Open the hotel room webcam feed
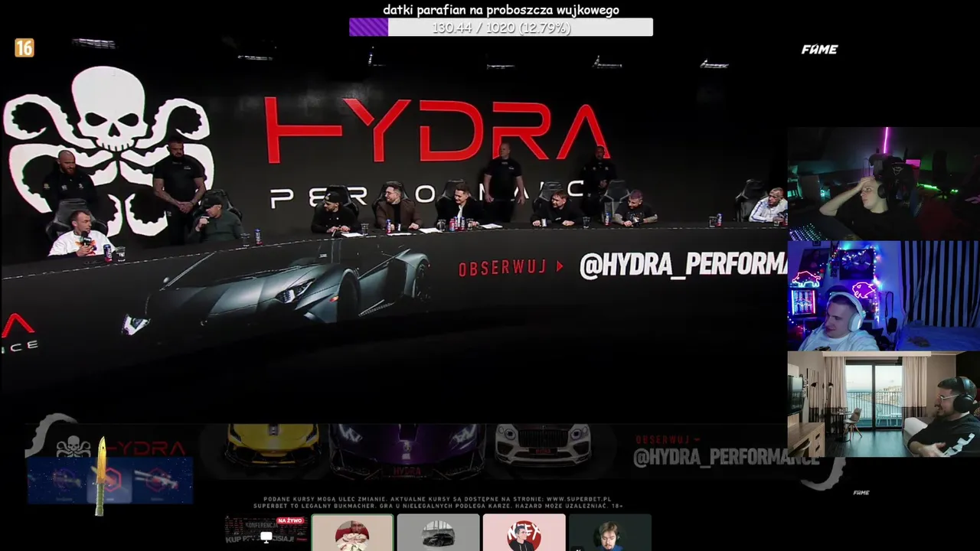The height and width of the screenshot is (551, 980). [x=884, y=404]
